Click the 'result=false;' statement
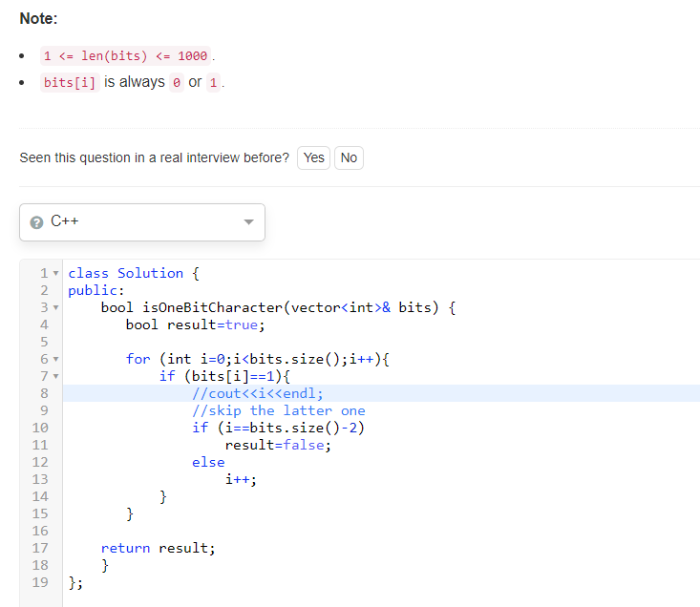This screenshot has width=700, height=607. point(278,445)
